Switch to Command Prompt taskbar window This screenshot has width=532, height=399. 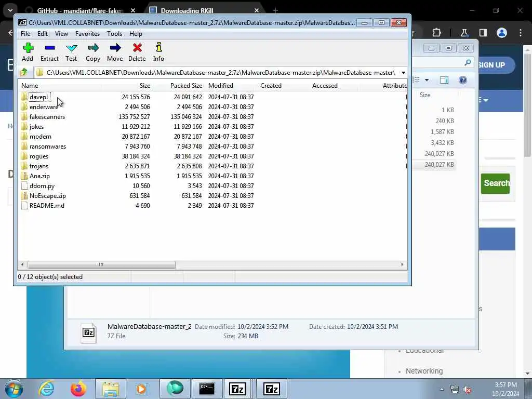[207, 389]
